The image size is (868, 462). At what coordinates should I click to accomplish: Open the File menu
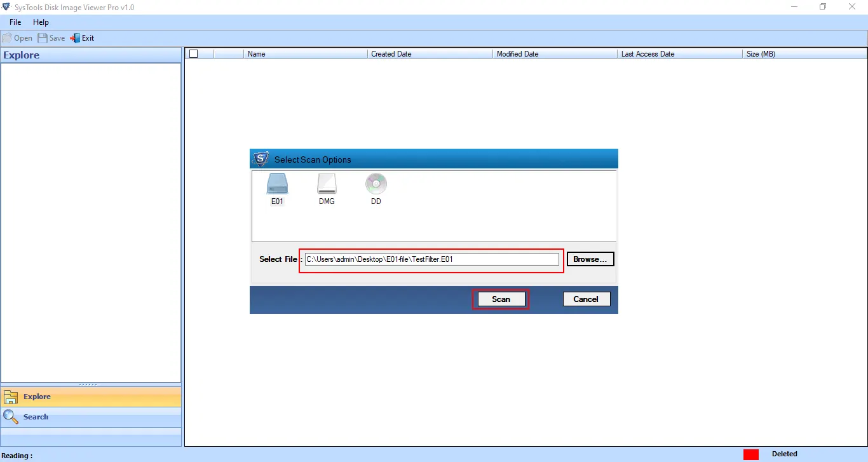point(15,22)
